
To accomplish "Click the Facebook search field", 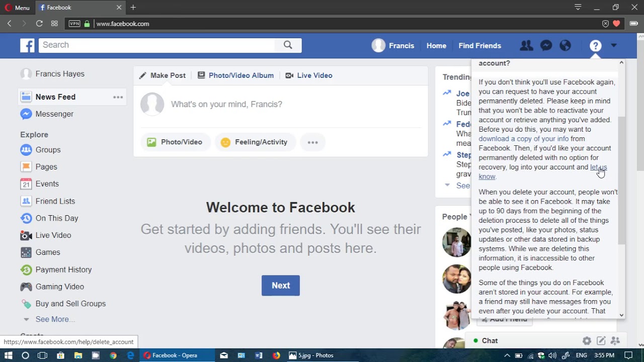I will click(157, 45).
